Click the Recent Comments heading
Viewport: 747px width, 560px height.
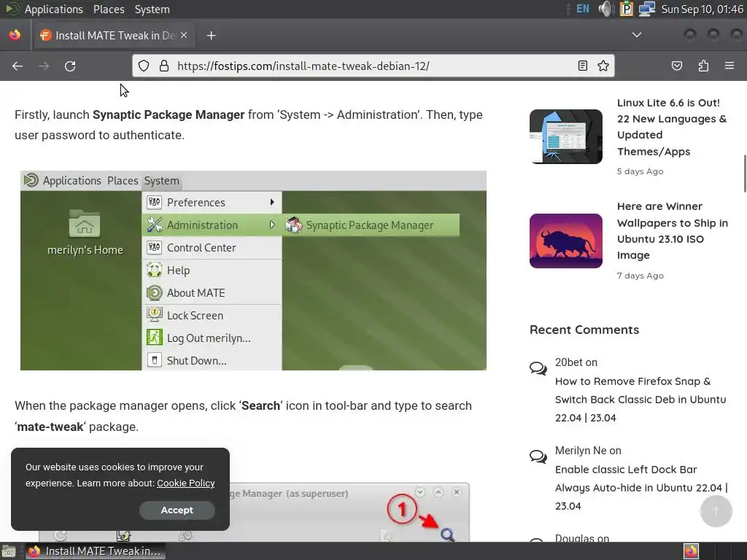[x=584, y=330]
